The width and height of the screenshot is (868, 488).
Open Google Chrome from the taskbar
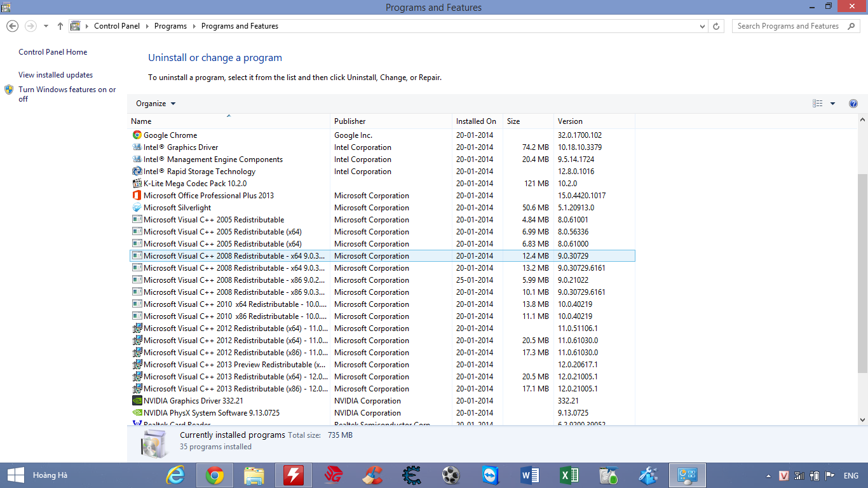[215, 475]
